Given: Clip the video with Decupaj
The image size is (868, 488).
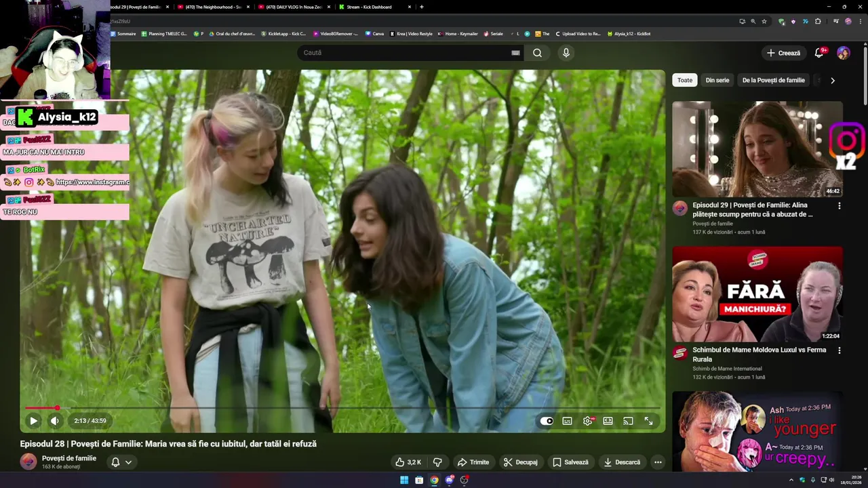Looking at the screenshot, I should pos(521,462).
